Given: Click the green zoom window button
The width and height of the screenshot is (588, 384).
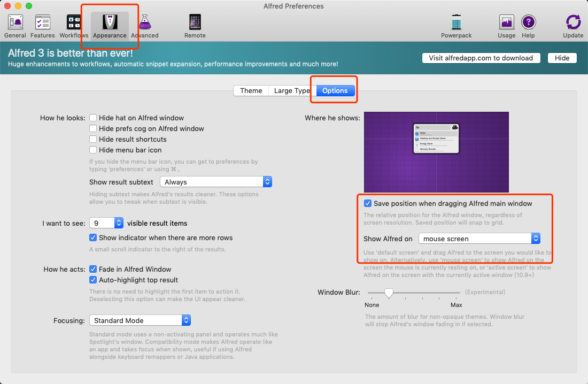Looking at the screenshot, I should [29, 6].
